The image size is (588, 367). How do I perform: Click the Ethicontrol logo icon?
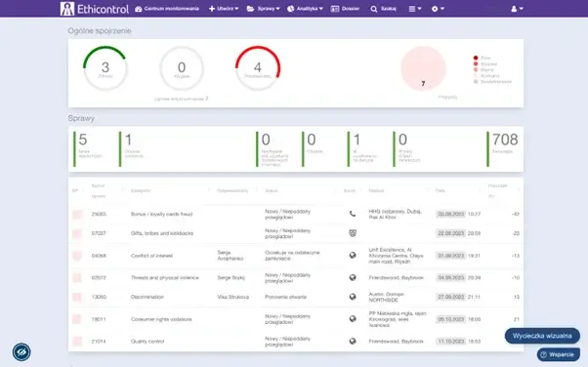coord(67,9)
